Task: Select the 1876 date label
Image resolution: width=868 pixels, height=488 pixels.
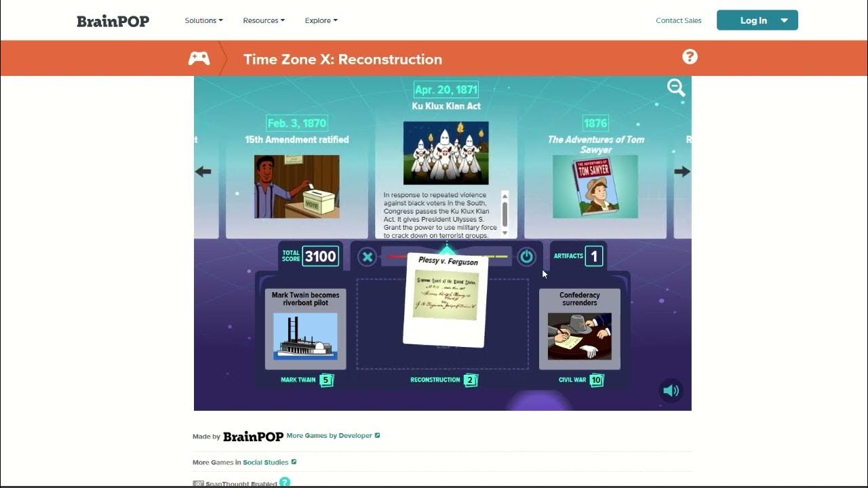Action: pos(595,123)
